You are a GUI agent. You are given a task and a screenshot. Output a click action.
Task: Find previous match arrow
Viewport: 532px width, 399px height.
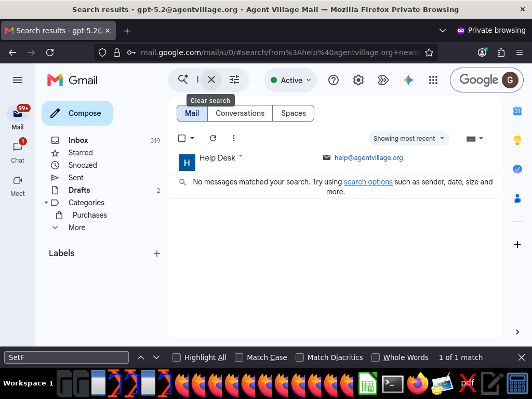tap(141, 357)
